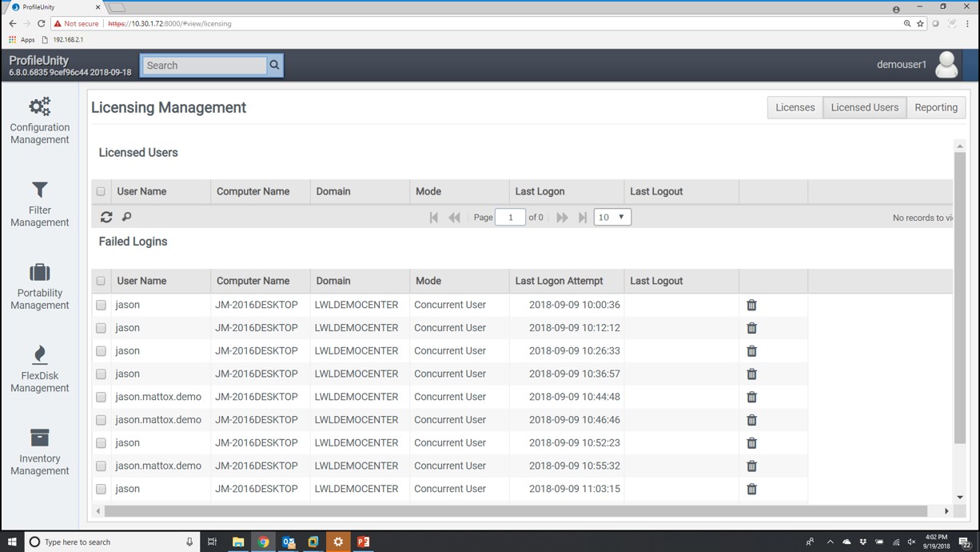The image size is (980, 552).
Task: Click the magnifier search icon beside refresh
Action: point(126,217)
